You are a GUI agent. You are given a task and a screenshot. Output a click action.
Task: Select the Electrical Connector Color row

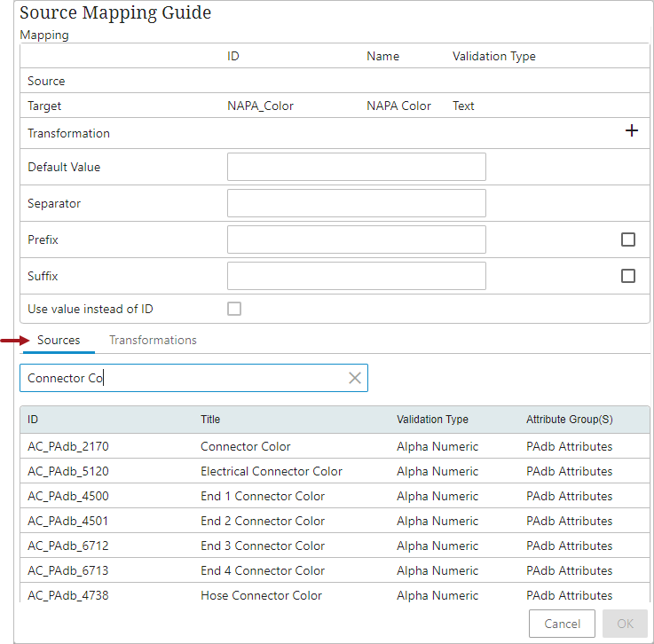pyautogui.click(x=271, y=471)
